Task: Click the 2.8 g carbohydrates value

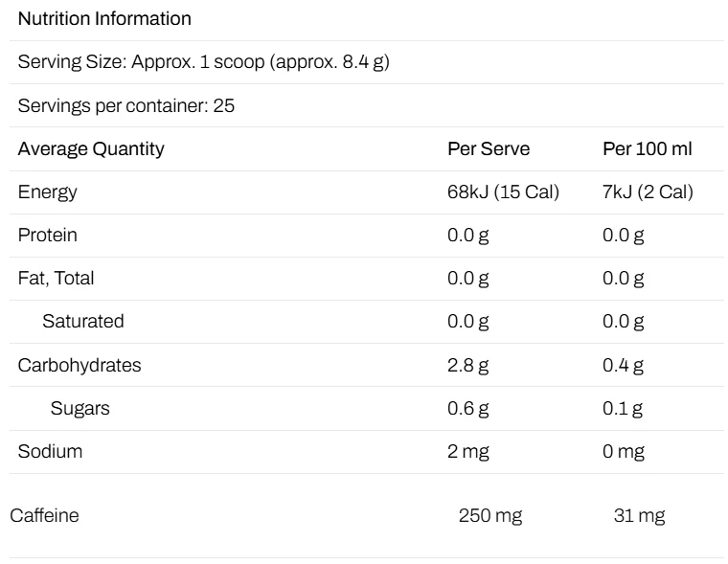Action: [468, 366]
